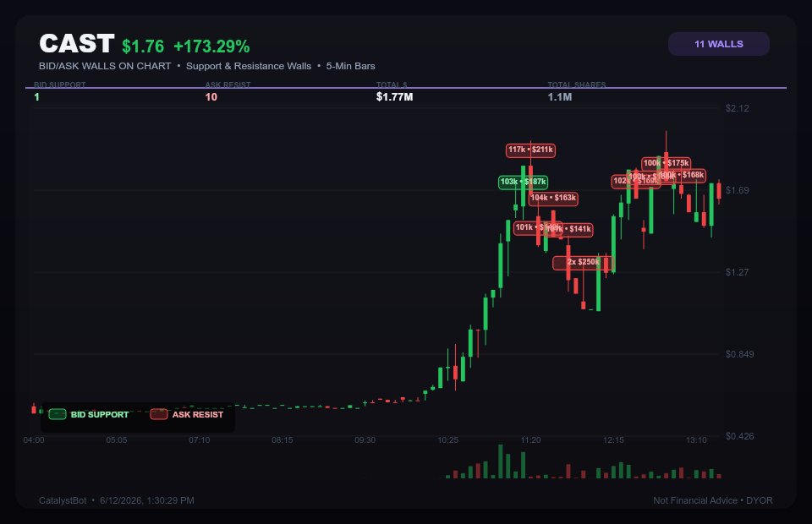Image resolution: width=812 pixels, height=524 pixels.
Task: Click the BID SUPPORT legend label
Action: (100, 415)
